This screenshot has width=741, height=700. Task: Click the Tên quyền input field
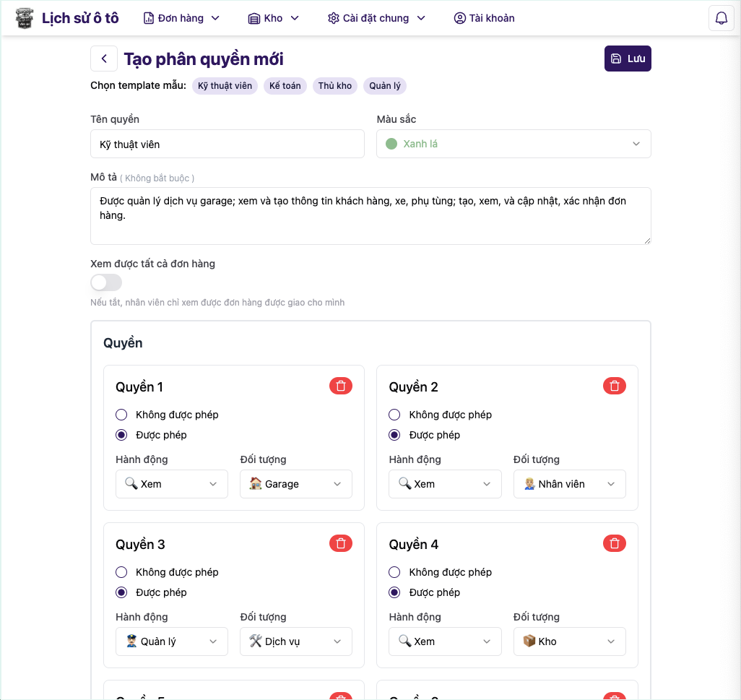coord(227,144)
